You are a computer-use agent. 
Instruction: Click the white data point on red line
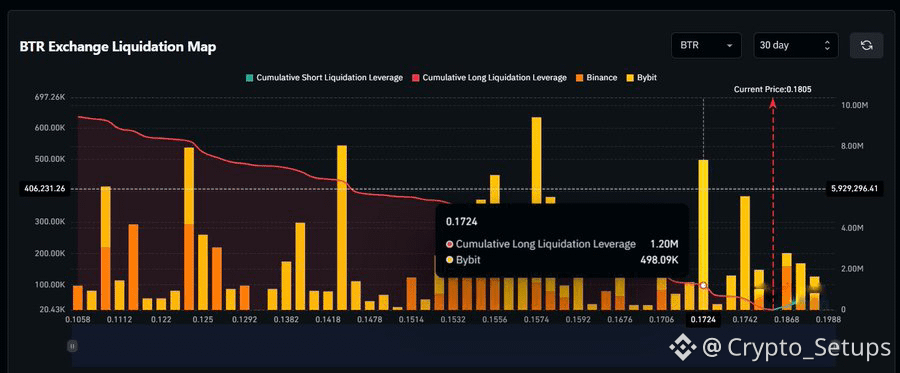pos(703,285)
